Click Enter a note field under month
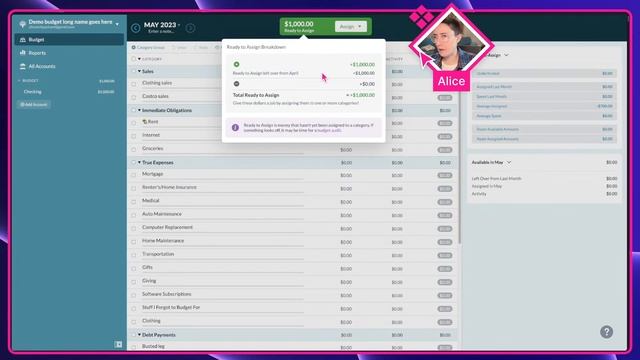This screenshot has width=640, height=360. pos(160,31)
